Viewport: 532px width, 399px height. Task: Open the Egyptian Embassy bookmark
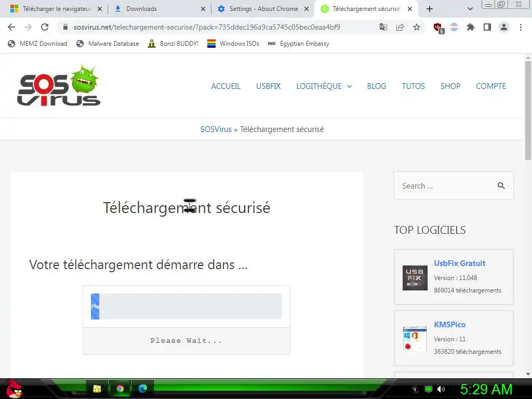(x=298, y=44)
